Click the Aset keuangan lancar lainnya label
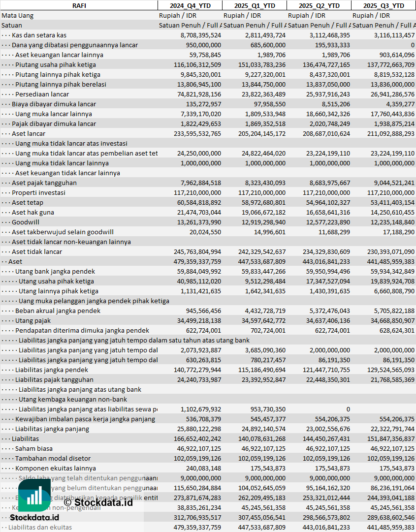 click(x=60, y=55)
